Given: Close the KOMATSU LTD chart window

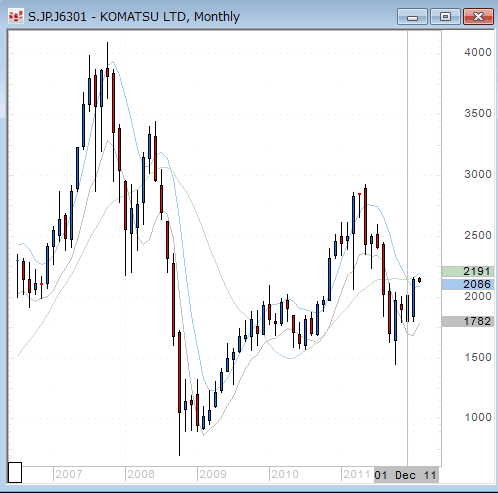Looking at the screenshot, I should [478, 17].
